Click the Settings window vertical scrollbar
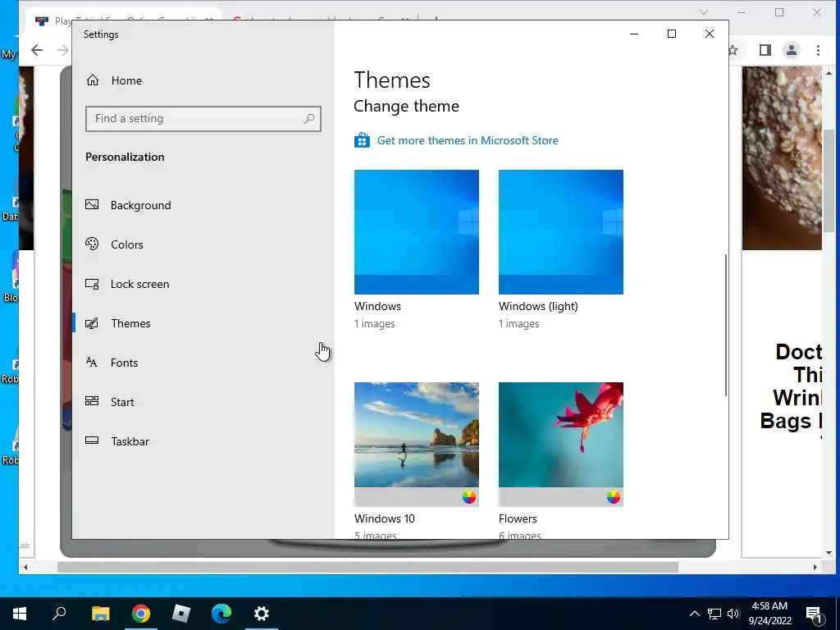Screen dimensions: 840x630 click(x=726, y=325)
